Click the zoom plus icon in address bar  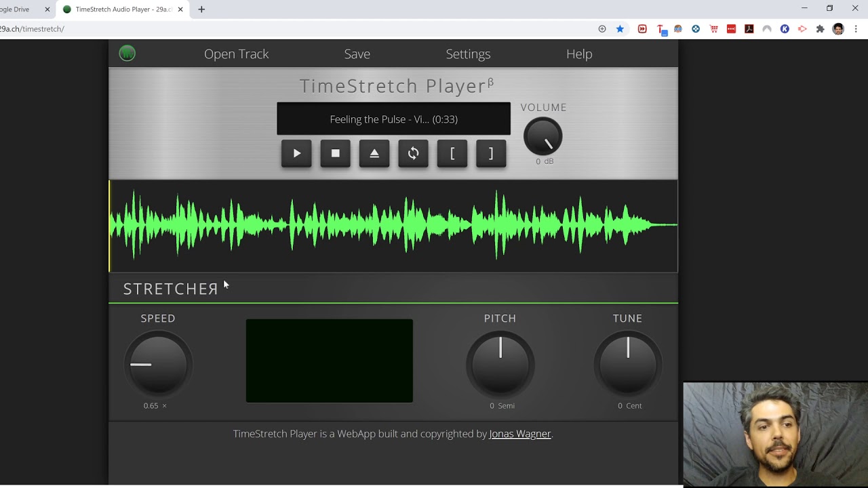pyautogui.click(x=602, y=29)
